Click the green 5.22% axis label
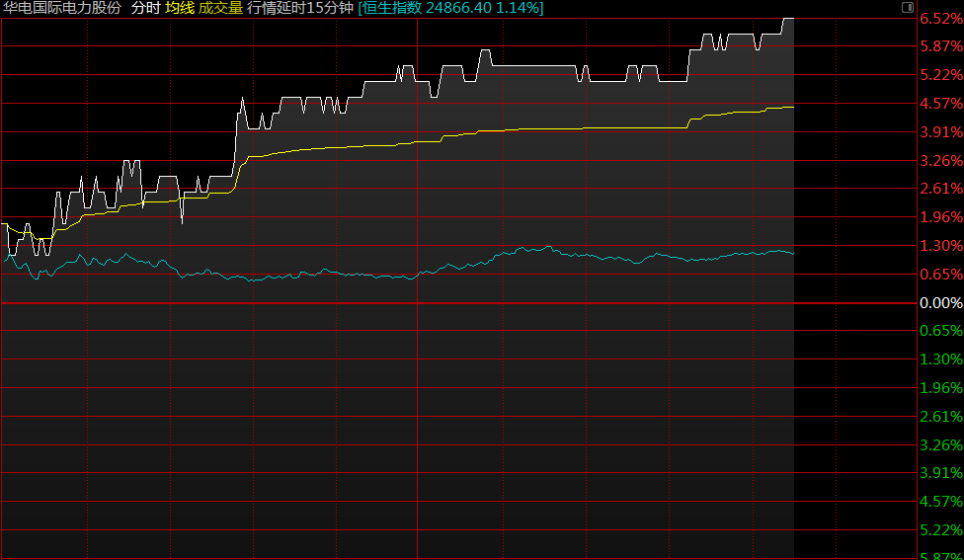 coord(940,530)
